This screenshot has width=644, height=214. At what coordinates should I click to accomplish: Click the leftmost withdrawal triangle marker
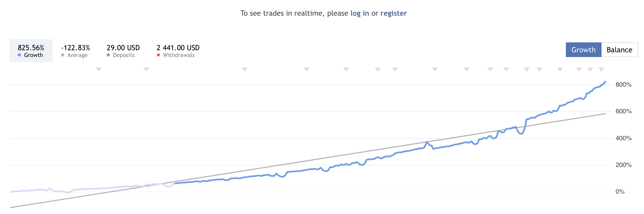(x=99, y=69)
